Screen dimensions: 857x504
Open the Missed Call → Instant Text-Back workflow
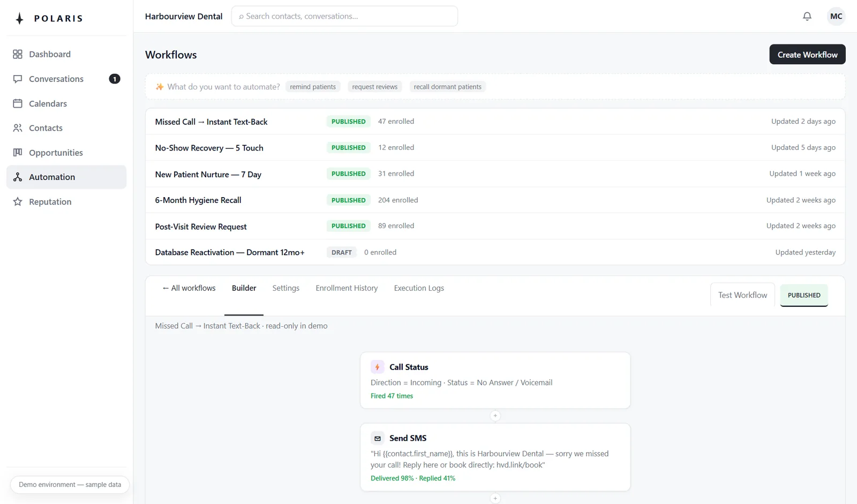(495, 122)
